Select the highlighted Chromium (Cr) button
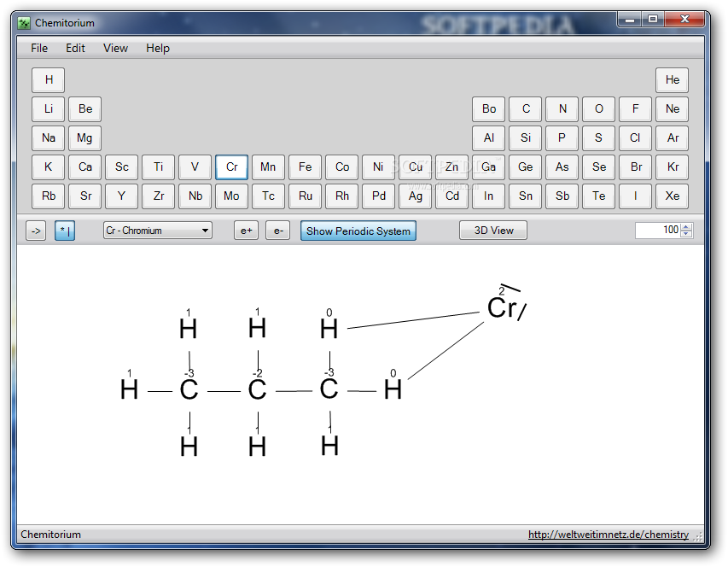 pos(231,167)
